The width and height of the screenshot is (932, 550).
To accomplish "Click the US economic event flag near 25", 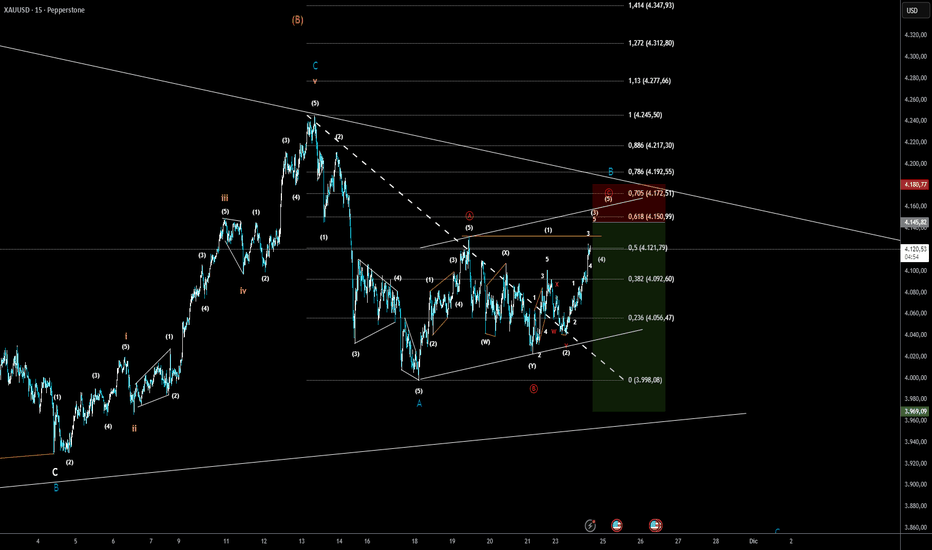I will click(x=616, y=525).
